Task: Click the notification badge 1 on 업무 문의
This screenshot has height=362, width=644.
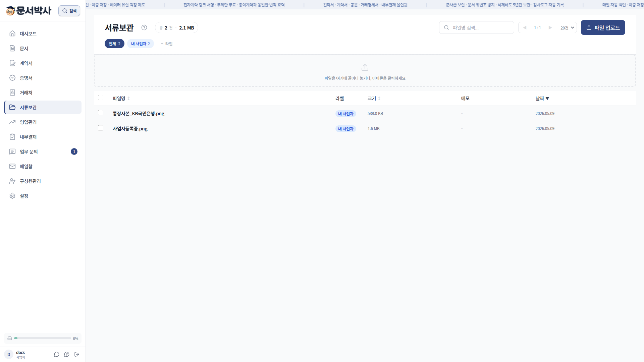Action: (74, 152)
